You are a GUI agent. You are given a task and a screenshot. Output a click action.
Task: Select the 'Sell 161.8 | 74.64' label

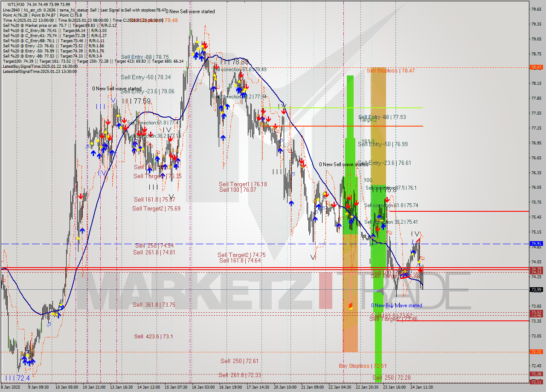(x=240, y=260)
